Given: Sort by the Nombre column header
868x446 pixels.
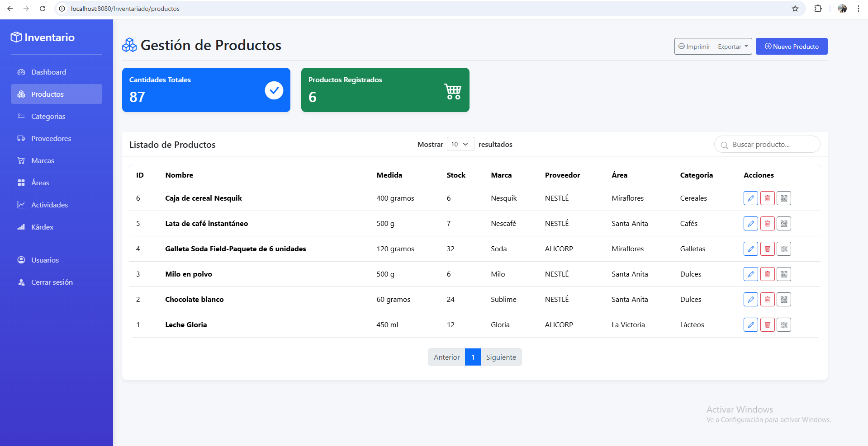Looking at the screenshot, I should click(179, 175).
